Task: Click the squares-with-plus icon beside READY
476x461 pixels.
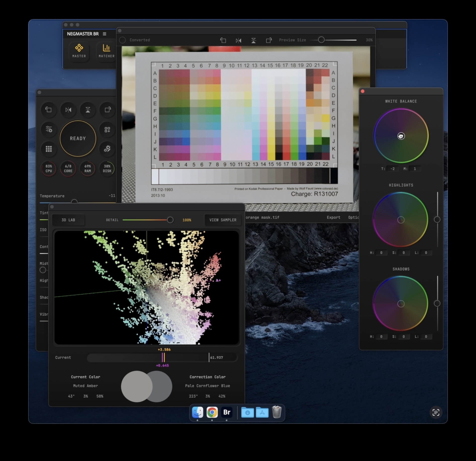Action: click(107, 130)
